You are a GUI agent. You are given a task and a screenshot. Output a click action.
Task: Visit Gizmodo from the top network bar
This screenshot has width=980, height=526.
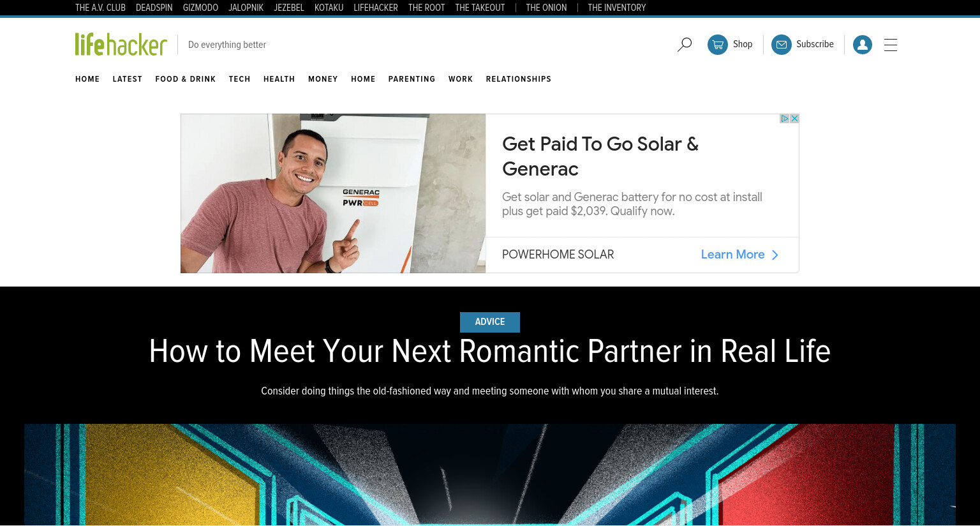coord(200,8)
